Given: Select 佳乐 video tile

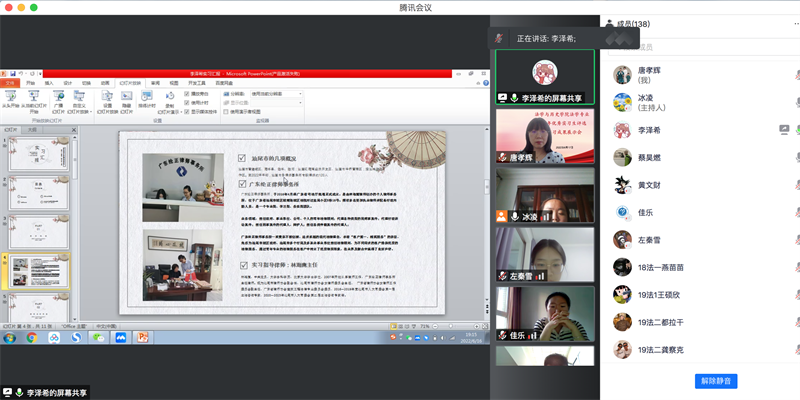Looking at the screenshot, I should coord(545,314).
